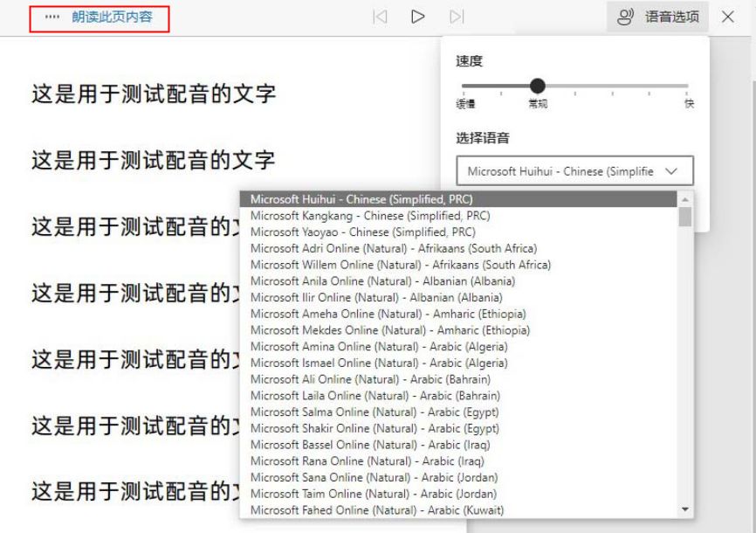Image resolution: width=756 pixels, height=533 pixels.
Task: Select Microsoft Ali Arabic (Bahrain) voice
Action: [458, 379]
